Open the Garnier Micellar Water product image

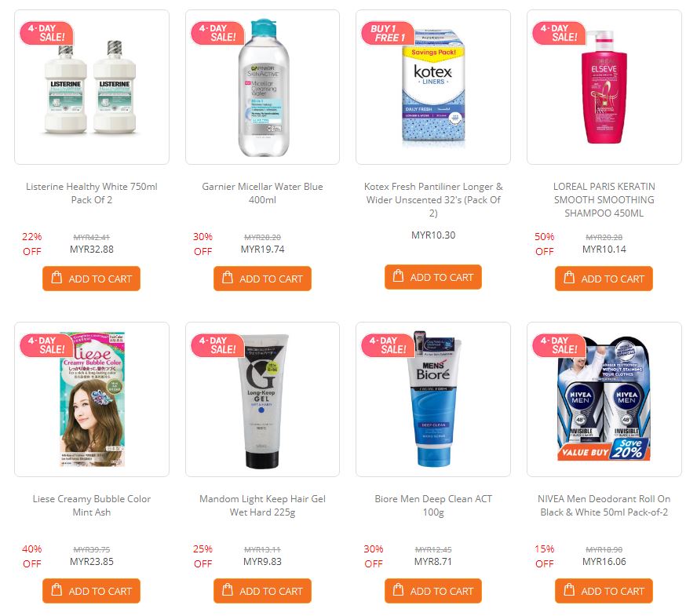[262, 87]
